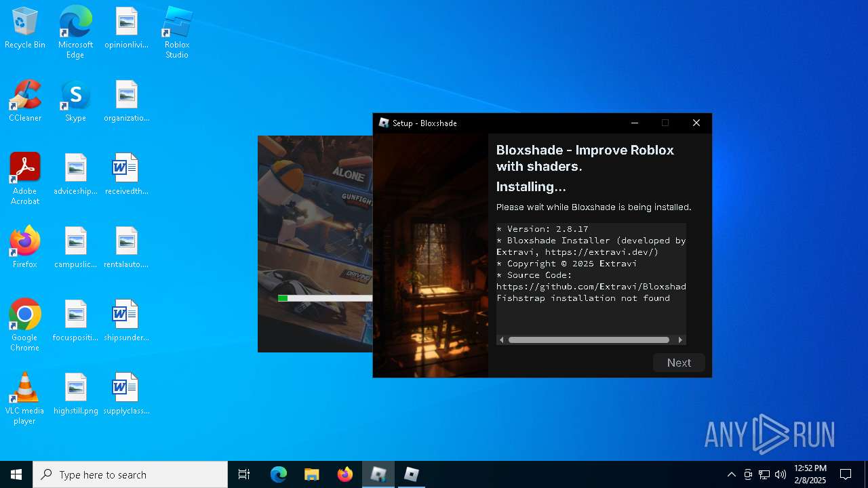This screenshot has height=488, width=868.
Task: Click the green progress bar in Roblox window
Action: point(283,298)
